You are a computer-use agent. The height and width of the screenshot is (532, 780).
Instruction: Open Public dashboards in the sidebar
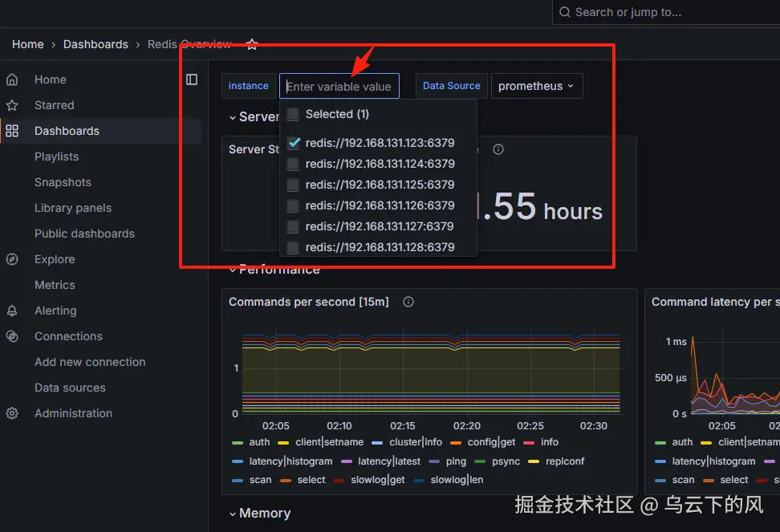84,234
